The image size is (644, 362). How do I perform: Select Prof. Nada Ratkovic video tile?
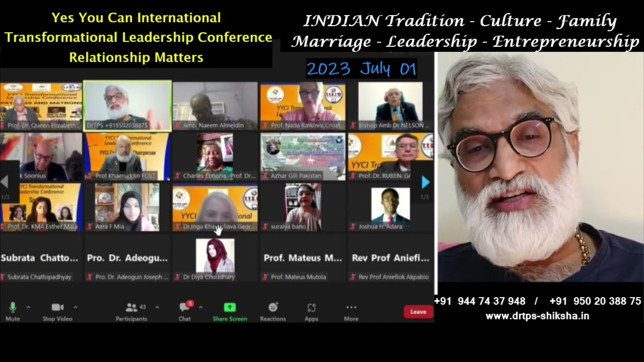[303, 106]
